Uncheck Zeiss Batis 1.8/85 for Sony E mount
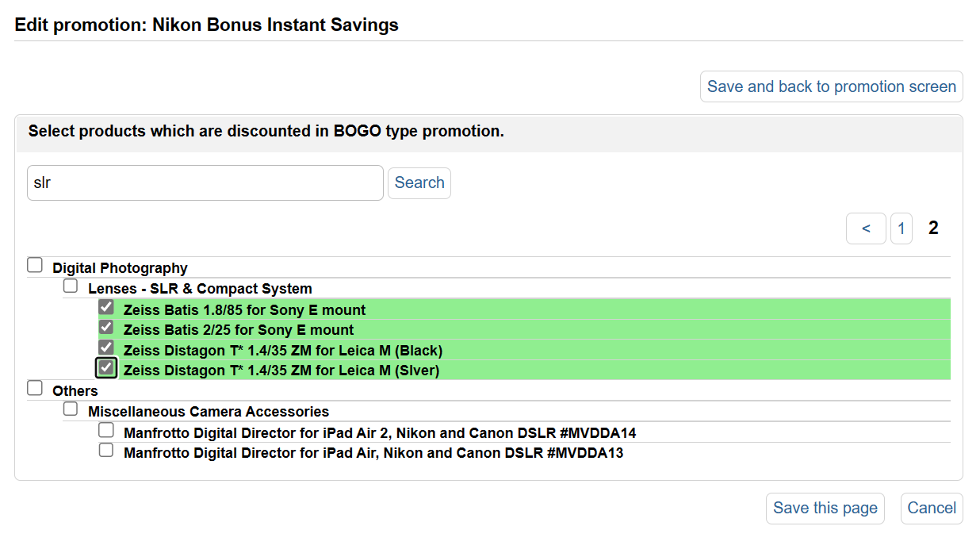980x553 pixels. 106,307
